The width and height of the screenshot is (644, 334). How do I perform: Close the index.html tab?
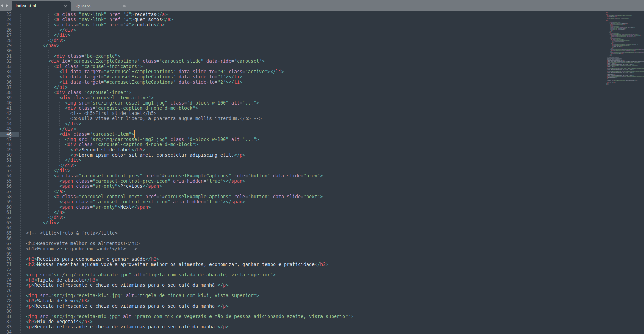[65, 6]
